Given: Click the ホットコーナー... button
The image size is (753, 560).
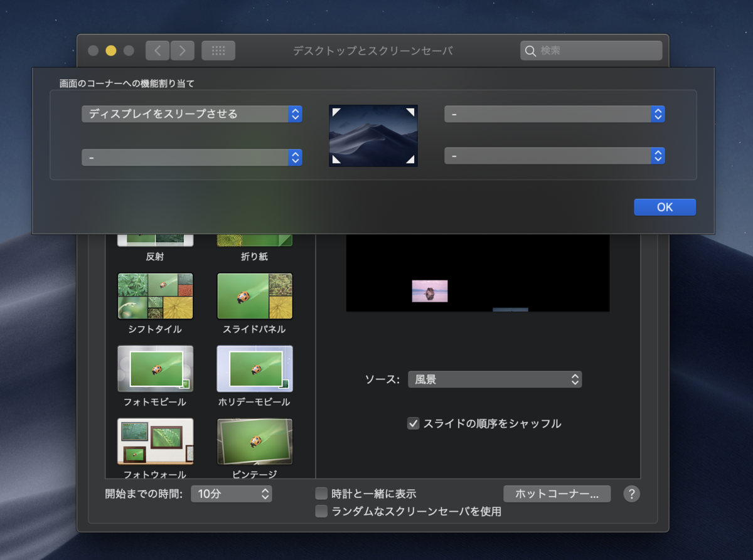Looking at the screenshot, I should point(557,494).
